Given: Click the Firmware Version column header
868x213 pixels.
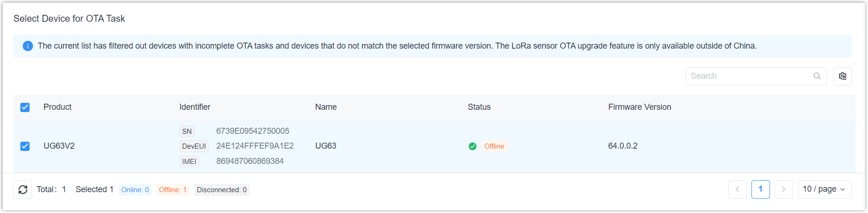Looking at the screenshot, I should pyautogui.click(x=640, y=107).
